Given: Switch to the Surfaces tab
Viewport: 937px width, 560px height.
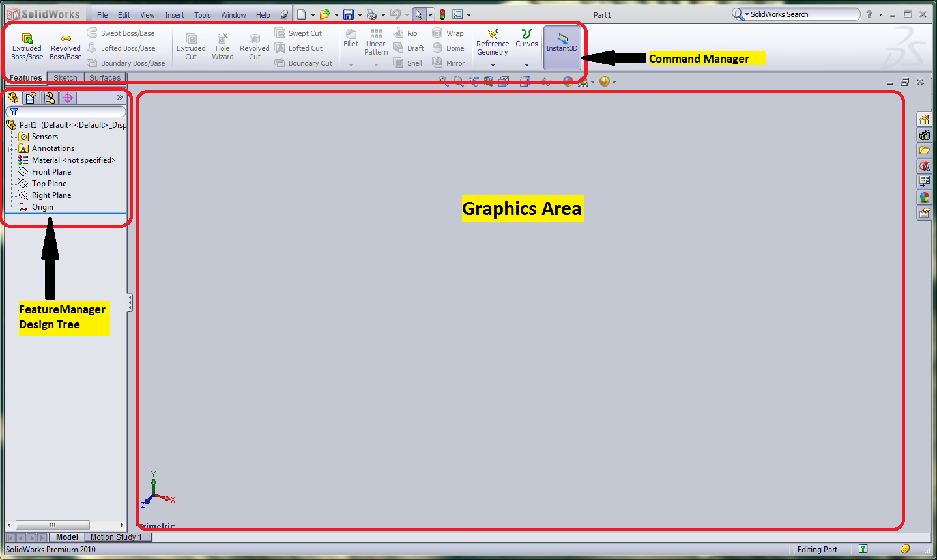Looking at the screenshot, I should [105, 77].
